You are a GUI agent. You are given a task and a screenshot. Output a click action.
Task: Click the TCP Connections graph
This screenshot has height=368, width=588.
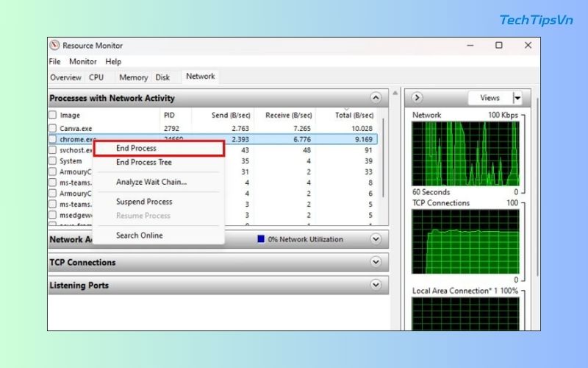(465, 241)
